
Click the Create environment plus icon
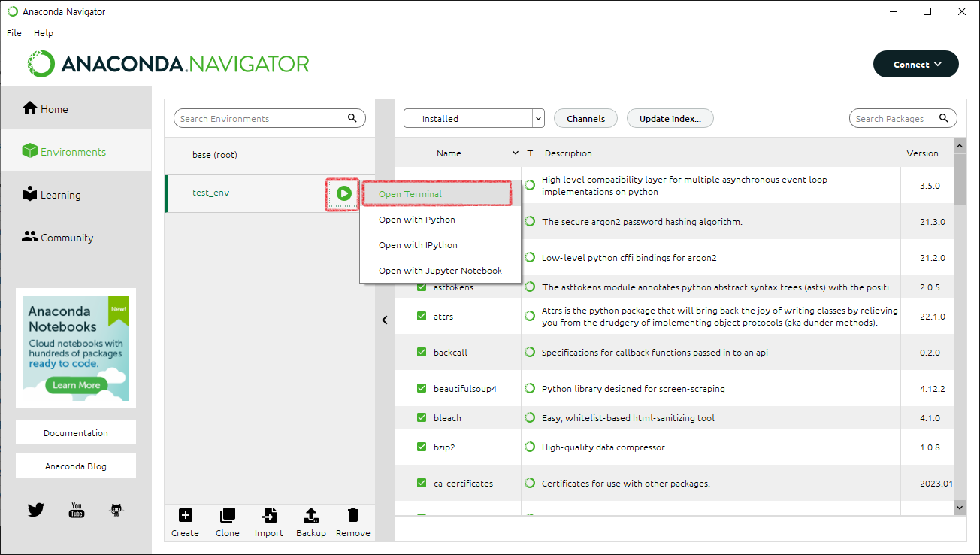pyautogui.click(x=185, y=515)
